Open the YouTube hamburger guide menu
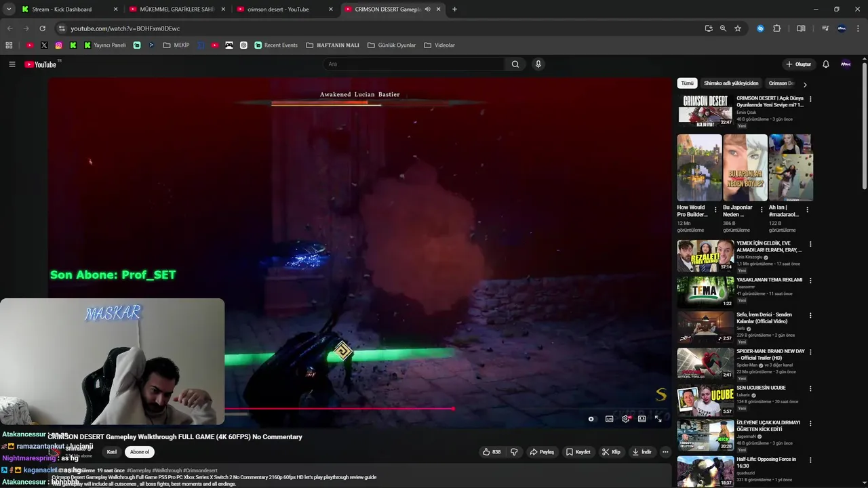Viewport: 868px width, 488px height. [x=12, y=64]
